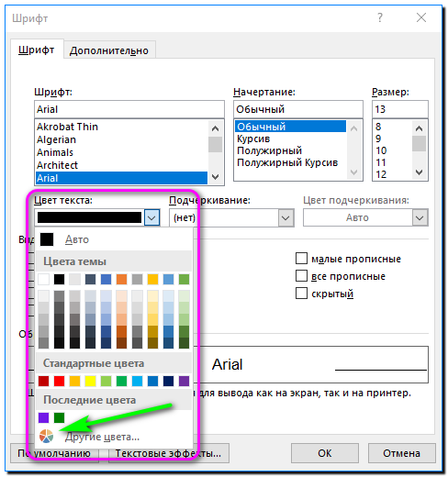
Task: Collapse the "Цвет текста" dropdown arrow
Action: tap(152, 217)
